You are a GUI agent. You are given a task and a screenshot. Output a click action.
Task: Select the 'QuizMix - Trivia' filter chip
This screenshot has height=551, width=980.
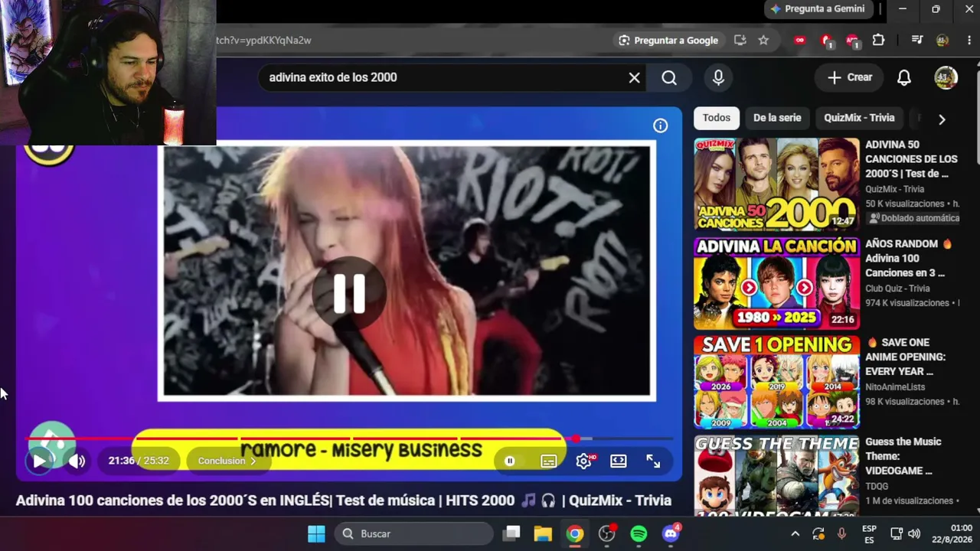[x=859, y=118]
